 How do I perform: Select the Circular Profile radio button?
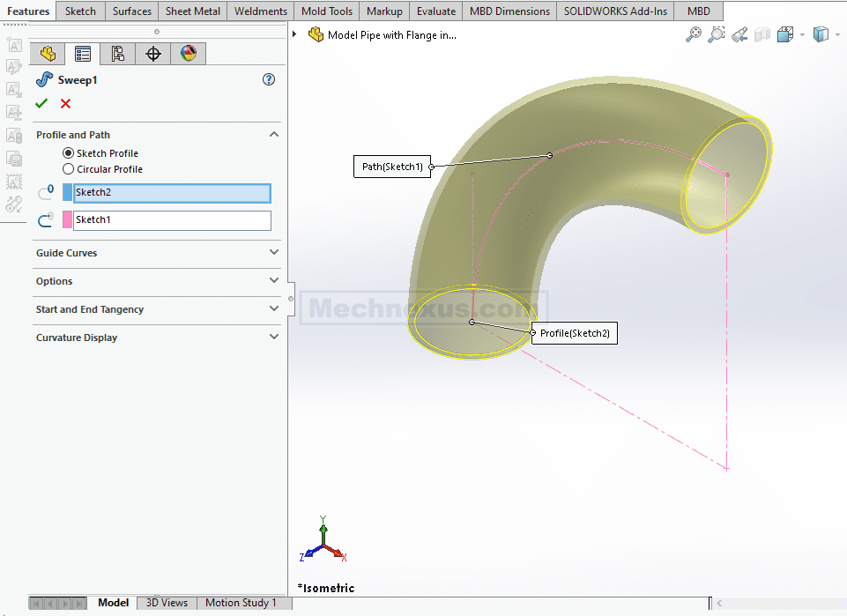(69, 169)
